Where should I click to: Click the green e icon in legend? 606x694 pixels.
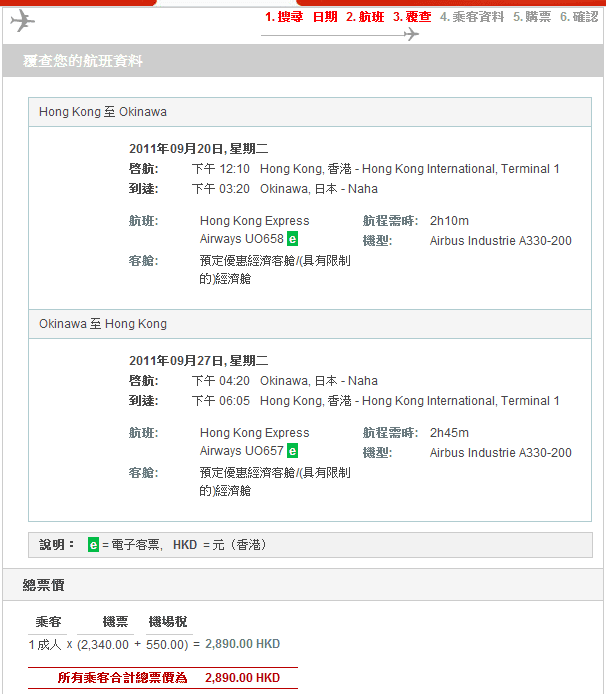93,545
